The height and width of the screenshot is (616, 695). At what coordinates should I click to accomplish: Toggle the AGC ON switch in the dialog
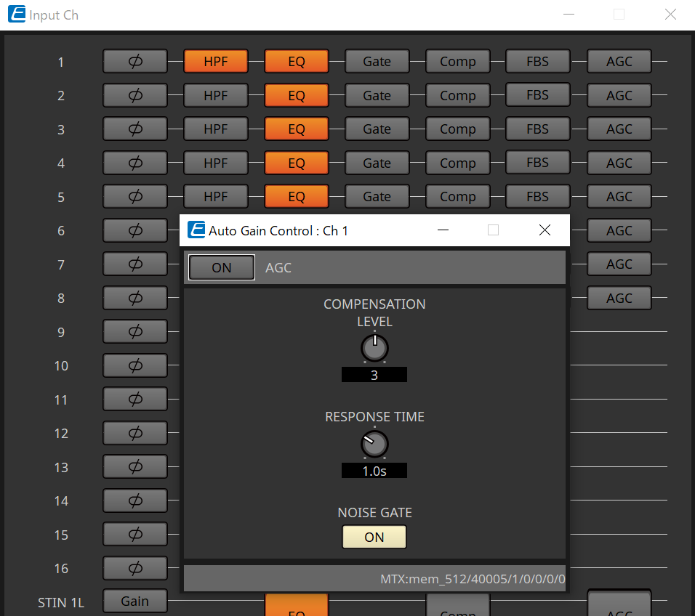(221, 267)
